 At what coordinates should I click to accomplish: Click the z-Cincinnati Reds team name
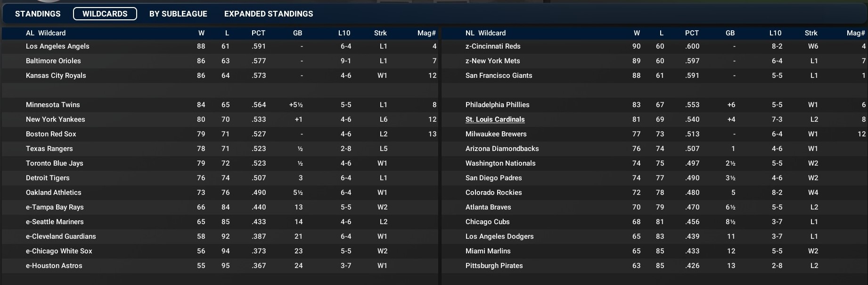pyautogui.click(x=493, y=46)
